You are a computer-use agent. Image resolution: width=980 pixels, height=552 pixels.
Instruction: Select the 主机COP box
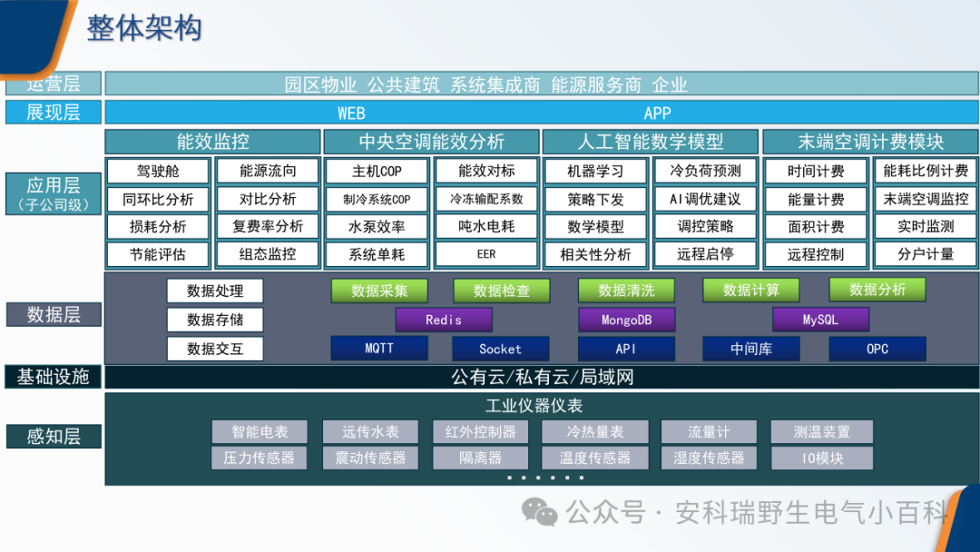click(x=377, y=171)
